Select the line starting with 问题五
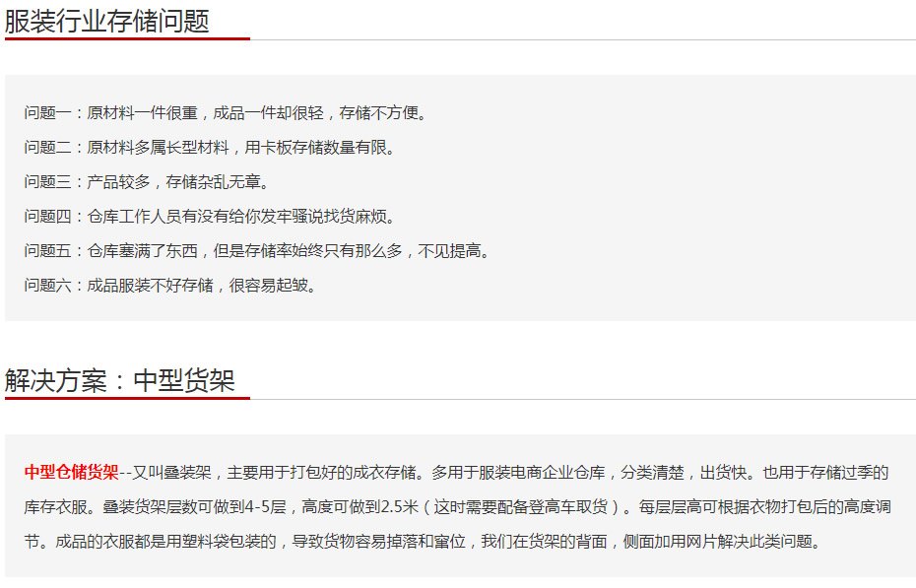The height and width of the screenshot is (588, 916). click(x=258, y=251)
